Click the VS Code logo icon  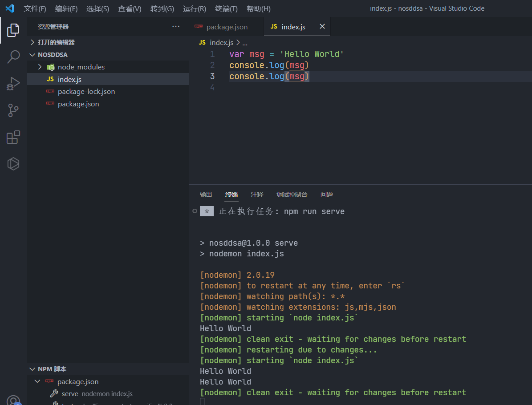tap(10, 8)
